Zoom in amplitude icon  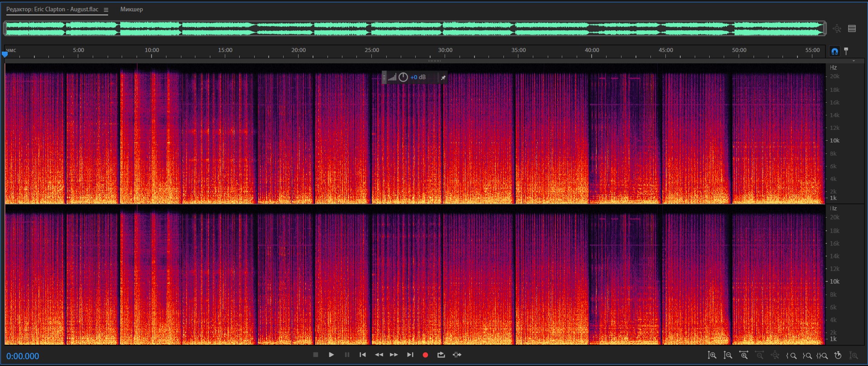[x=712, y=356]
